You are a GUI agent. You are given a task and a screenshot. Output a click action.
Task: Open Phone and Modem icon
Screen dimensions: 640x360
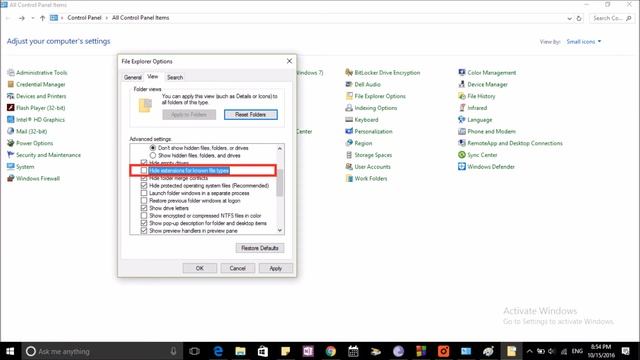pos(462,131)
